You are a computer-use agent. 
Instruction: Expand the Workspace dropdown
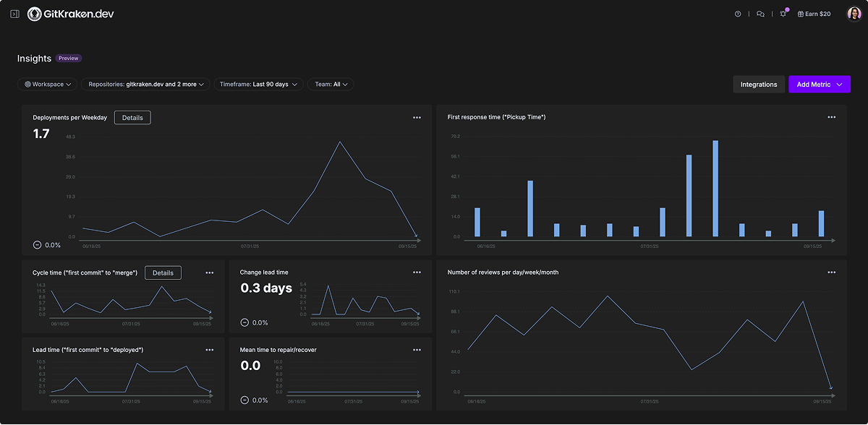48,85
